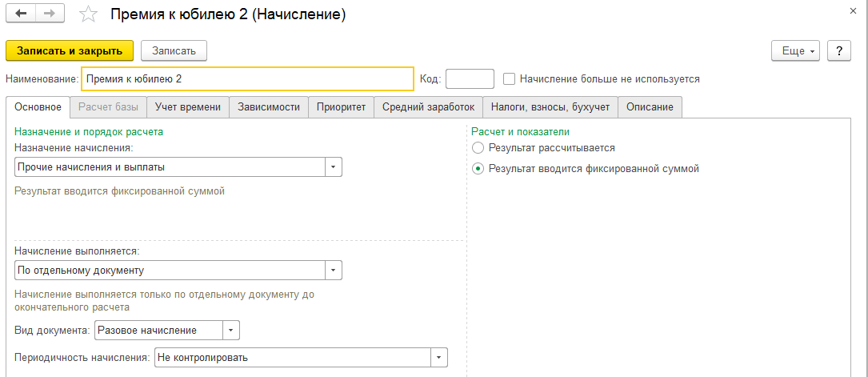This screenshot has height=377, width=868.
Task: Click the back navigation arrow
Action: coord(21,14)
